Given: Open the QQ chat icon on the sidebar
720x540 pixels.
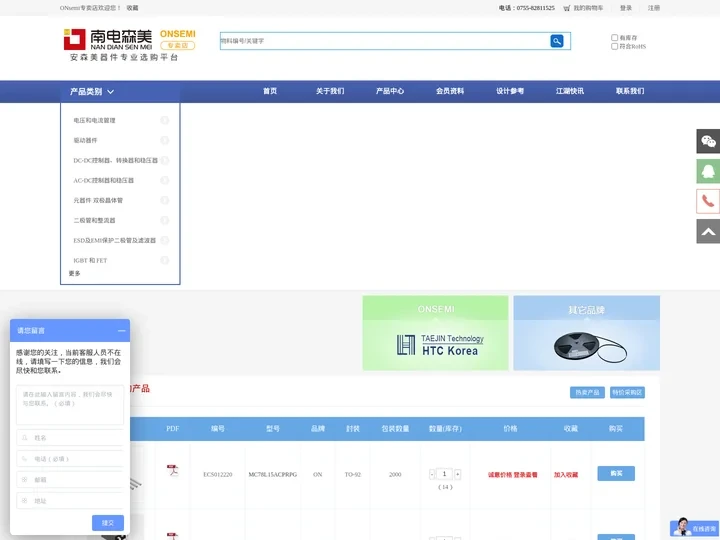Looking at the screenshot, I should (x=708, y=171).
